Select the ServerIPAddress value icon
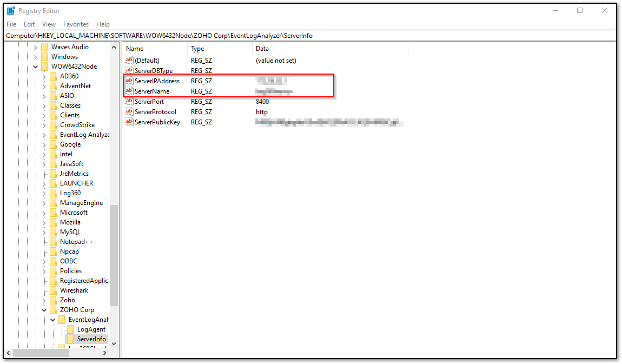The width and height of the screenshot is (622, 364). click(129, 81)
